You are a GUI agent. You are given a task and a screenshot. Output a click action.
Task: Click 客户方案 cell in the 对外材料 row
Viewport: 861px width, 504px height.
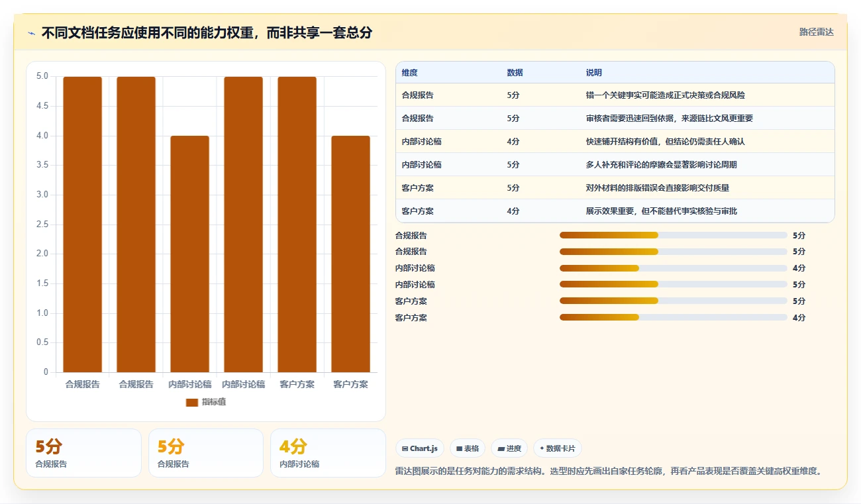point(418,188)
